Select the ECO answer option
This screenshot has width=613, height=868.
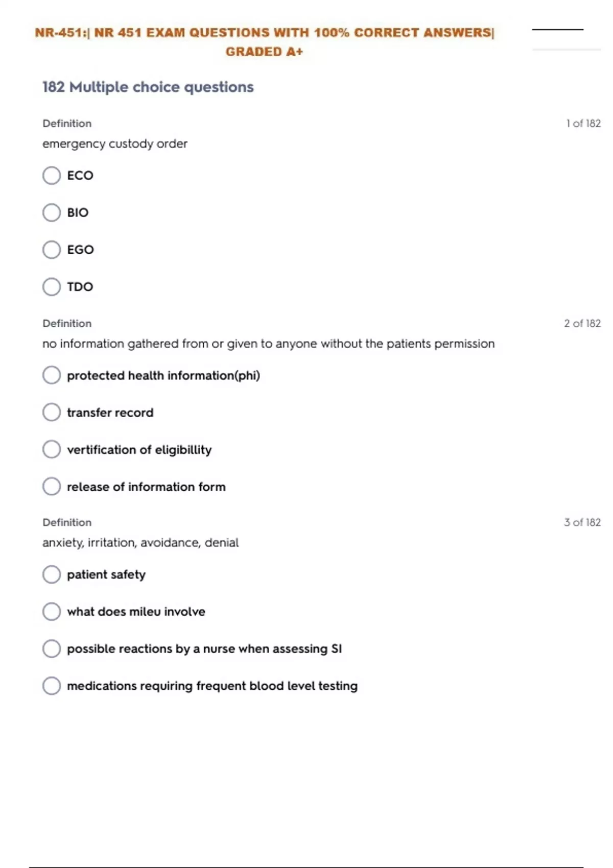pos(52,176)
